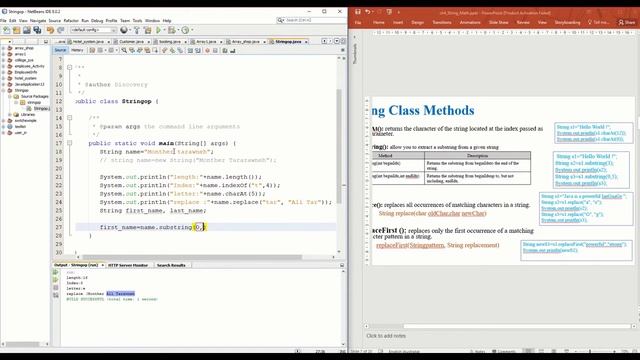Click the Undo arrow in NetBeans toolbar
Image resolution: width=640 pixels, height=360 pixels.
50,30
